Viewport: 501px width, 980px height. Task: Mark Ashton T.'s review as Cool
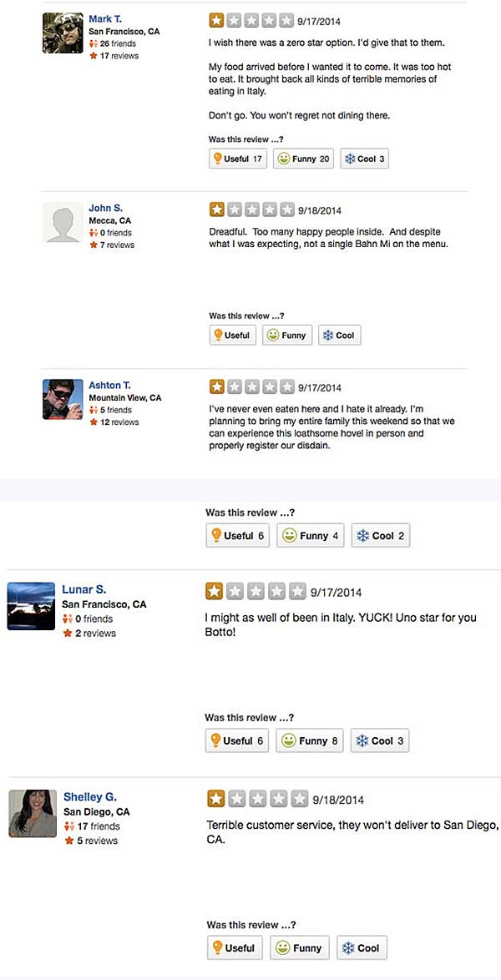[380, 535]
